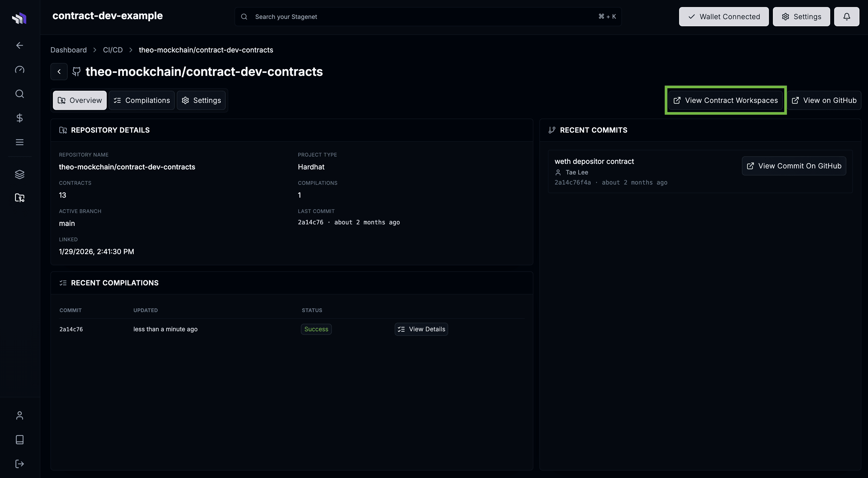Switch to the Compilations tab
The image size is (868, 478).
click(x=141, y=100)
